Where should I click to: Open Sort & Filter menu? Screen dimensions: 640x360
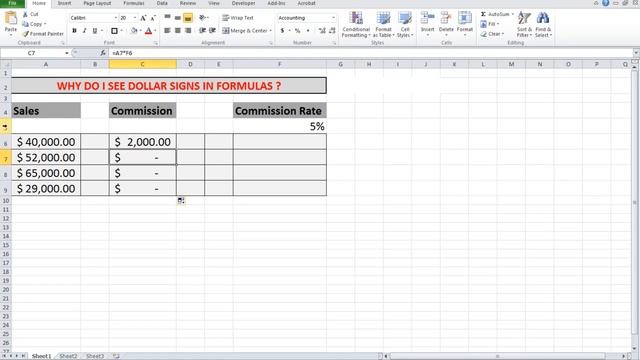coord(524,25)
